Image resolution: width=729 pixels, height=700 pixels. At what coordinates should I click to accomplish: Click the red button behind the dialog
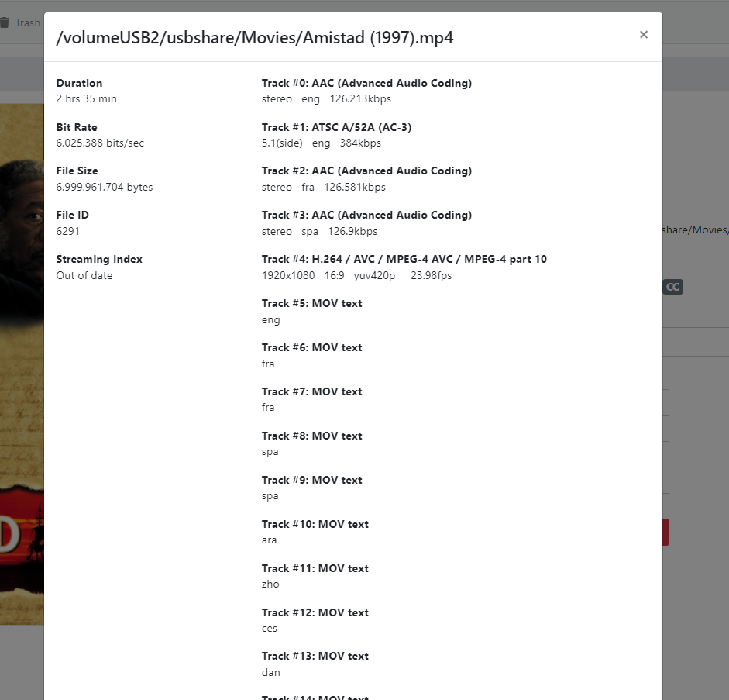665,533
